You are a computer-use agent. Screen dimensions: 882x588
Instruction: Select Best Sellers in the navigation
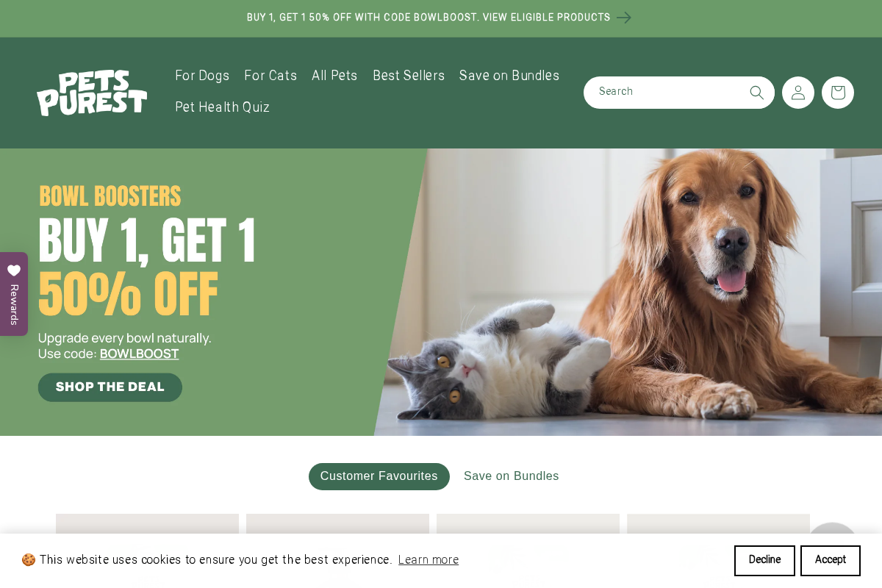click(409, 76)
